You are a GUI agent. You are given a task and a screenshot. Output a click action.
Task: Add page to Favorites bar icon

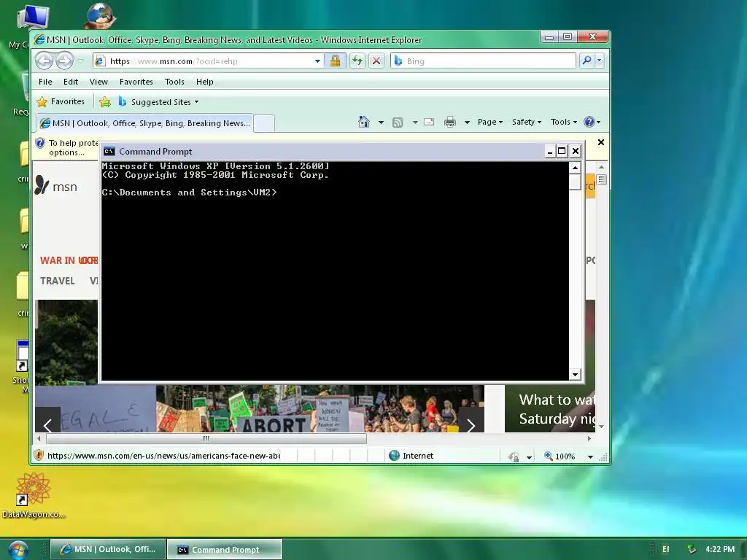(105, 102)
